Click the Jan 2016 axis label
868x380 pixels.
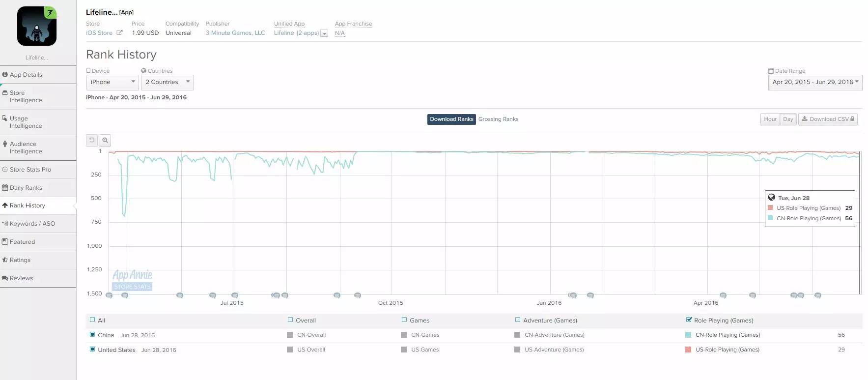point(549,303)
